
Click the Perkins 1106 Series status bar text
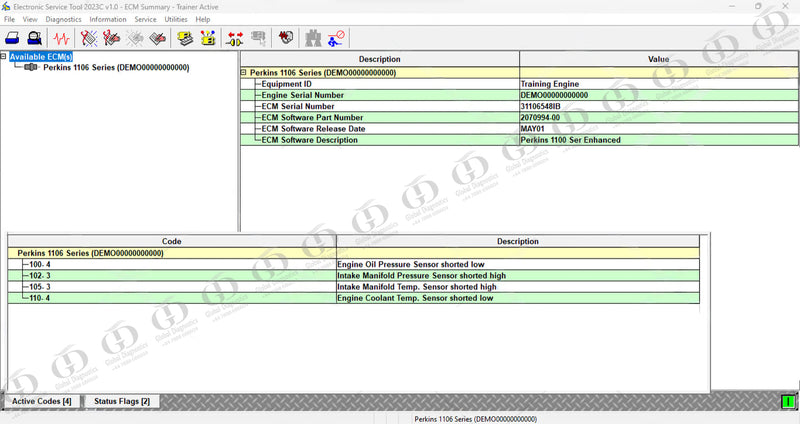point(476,419)
